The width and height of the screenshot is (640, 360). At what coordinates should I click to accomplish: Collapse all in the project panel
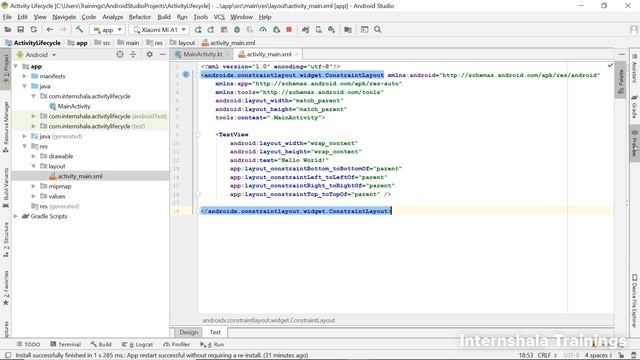click(x=133, y=55)
